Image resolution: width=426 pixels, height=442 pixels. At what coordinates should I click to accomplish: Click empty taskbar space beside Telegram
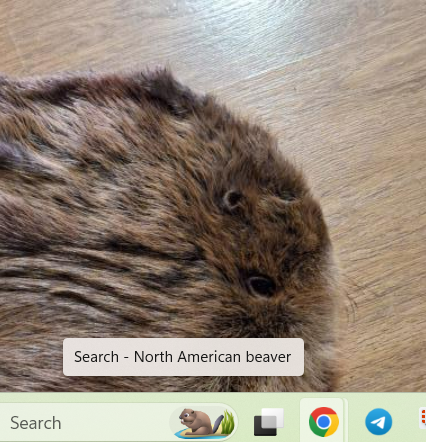click(406, 422)
